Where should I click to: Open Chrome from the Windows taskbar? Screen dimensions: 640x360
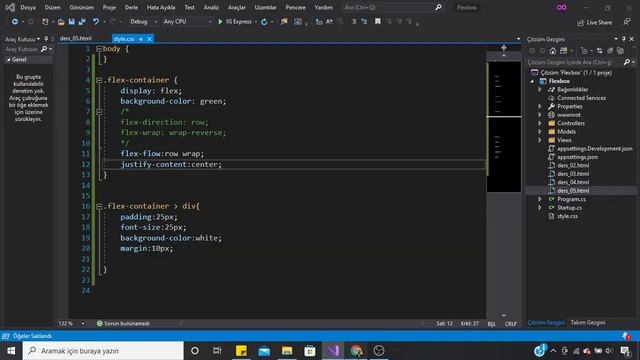click(x=356, y=351)
